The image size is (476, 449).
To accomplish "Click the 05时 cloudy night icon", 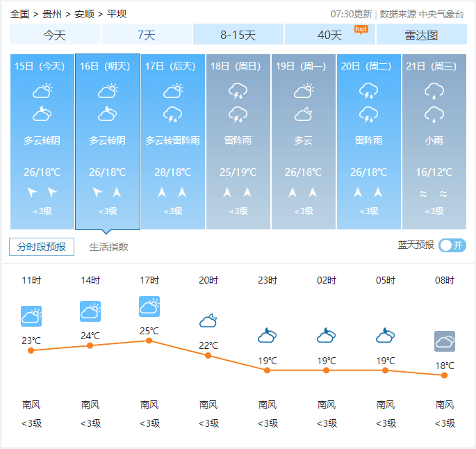I will [386, 336].
